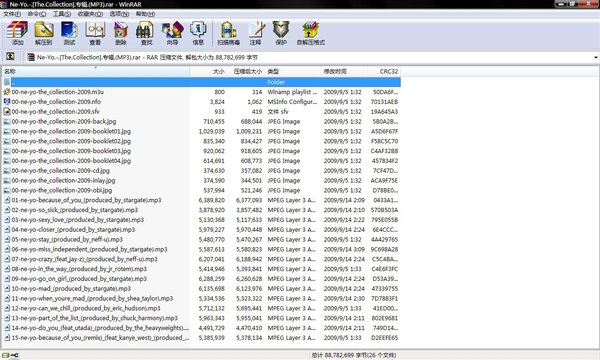Select 03-ne-yo-sexy_love mp3 file name

(x=78, y=220)
